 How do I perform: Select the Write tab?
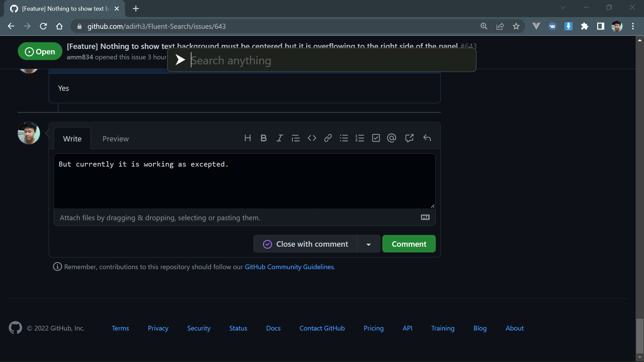(x=72, y=139)
